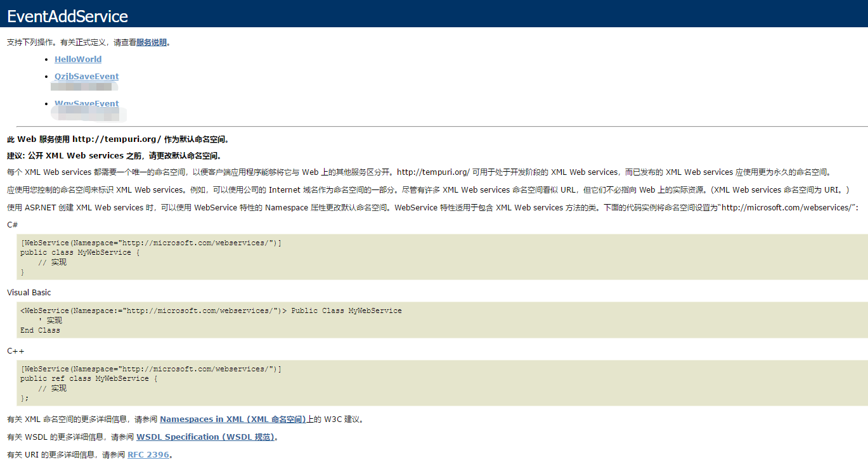Open the HelloWorld operation link
This screenshot has height=467, width=868.
coord(77,59)
